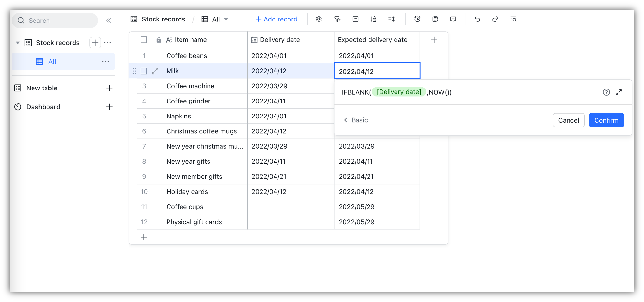Screen dimensions: 644x302
Task: Toggle the checkbox beside the lock icon
Action: [x=143, y=39]
